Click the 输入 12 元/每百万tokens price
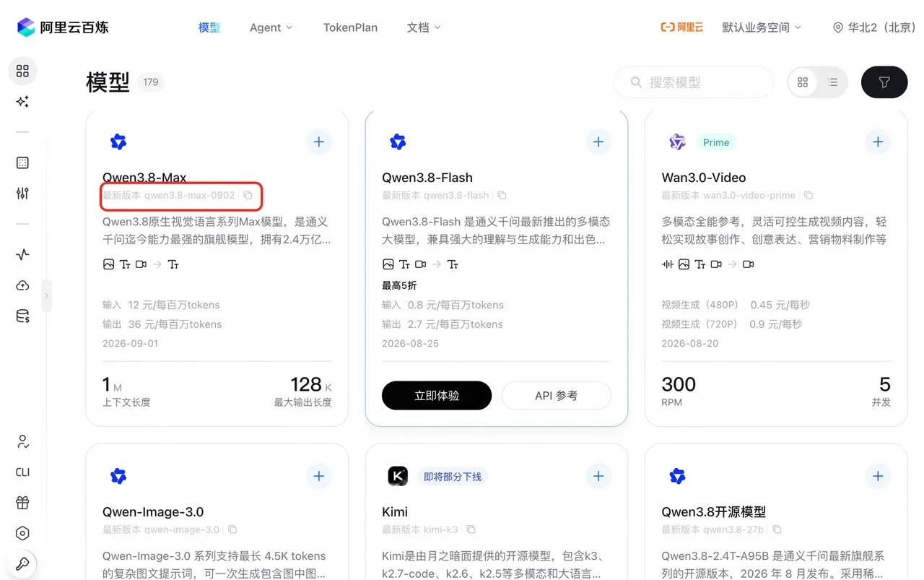This screenshot has width=924, height=580. (161, 305)
